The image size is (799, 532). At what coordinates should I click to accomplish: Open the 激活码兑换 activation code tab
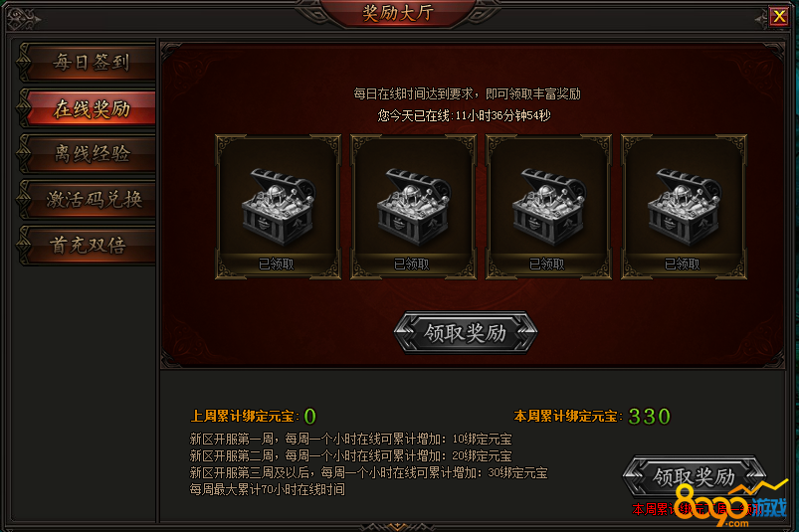[90, 199]
